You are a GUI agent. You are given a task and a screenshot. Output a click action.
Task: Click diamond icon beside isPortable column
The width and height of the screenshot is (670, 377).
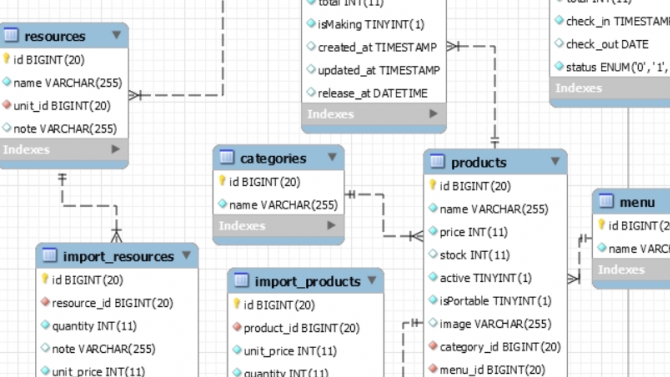pos(433,300)
